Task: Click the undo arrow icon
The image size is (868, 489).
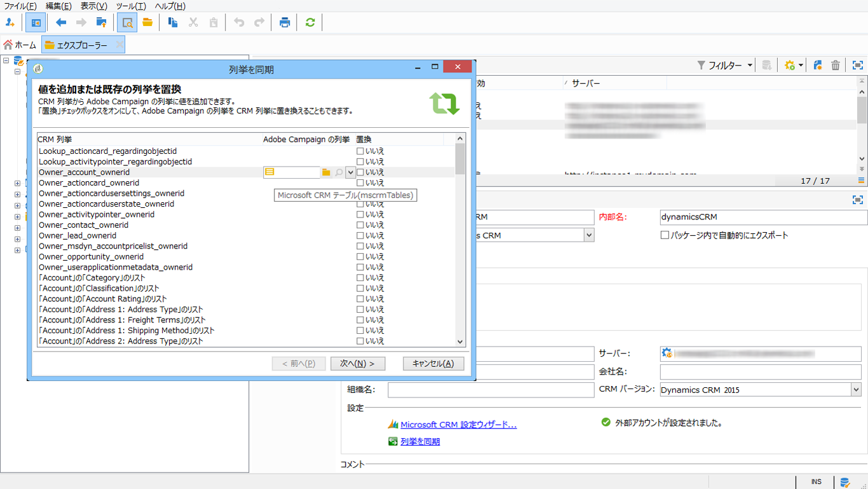Action: 239,22
